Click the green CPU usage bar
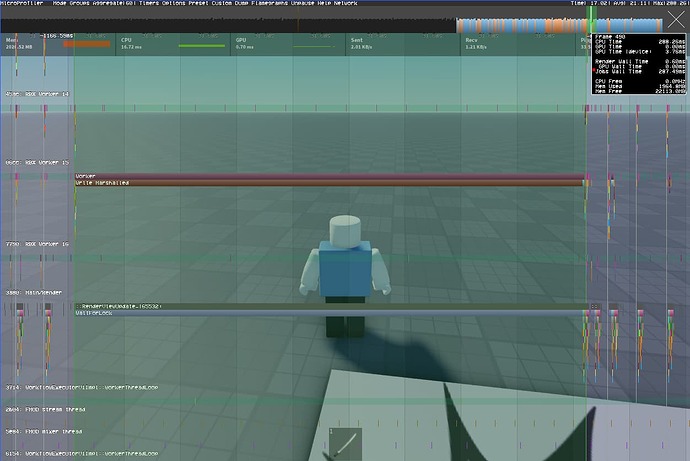 [202, 46]
